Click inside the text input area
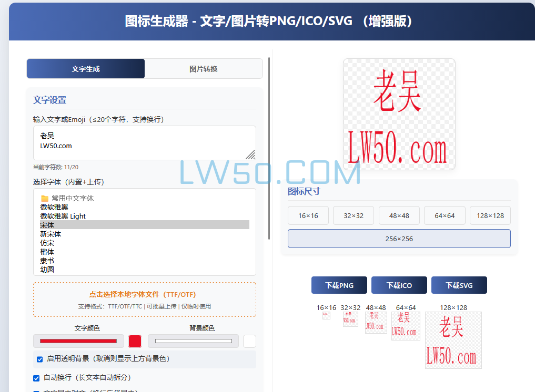The image size is (535, 392). pos(145,142)
